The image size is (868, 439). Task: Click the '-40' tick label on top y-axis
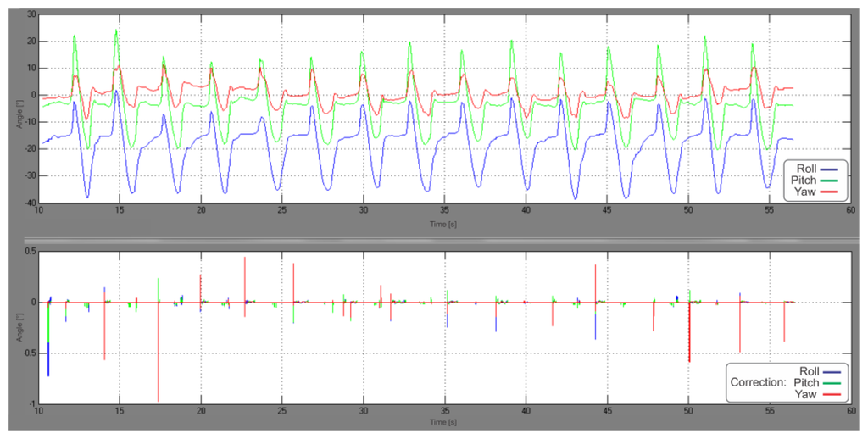pos(29,203)
